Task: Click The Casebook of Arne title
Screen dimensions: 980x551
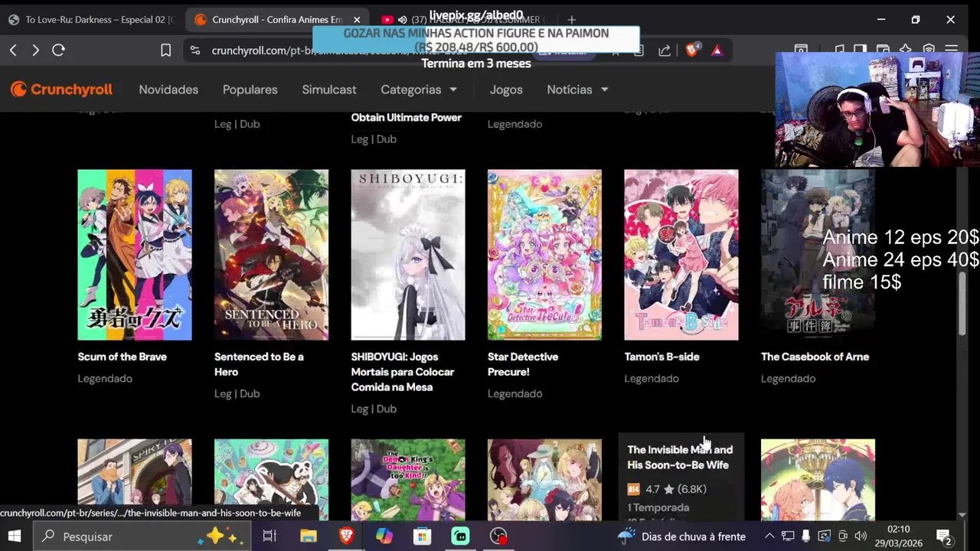Action: click(815, 357)
